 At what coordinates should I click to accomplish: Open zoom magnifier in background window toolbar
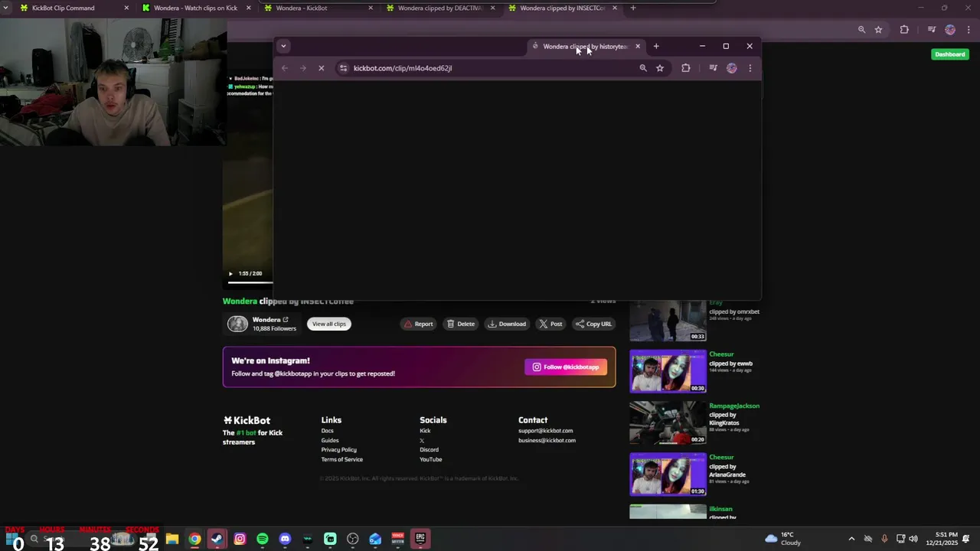point(861,30)
